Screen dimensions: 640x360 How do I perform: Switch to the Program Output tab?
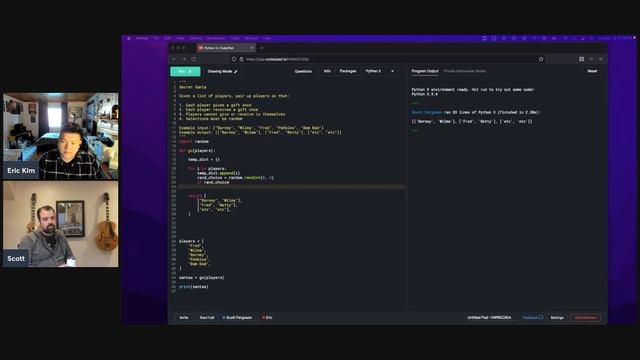coord(424,71)
